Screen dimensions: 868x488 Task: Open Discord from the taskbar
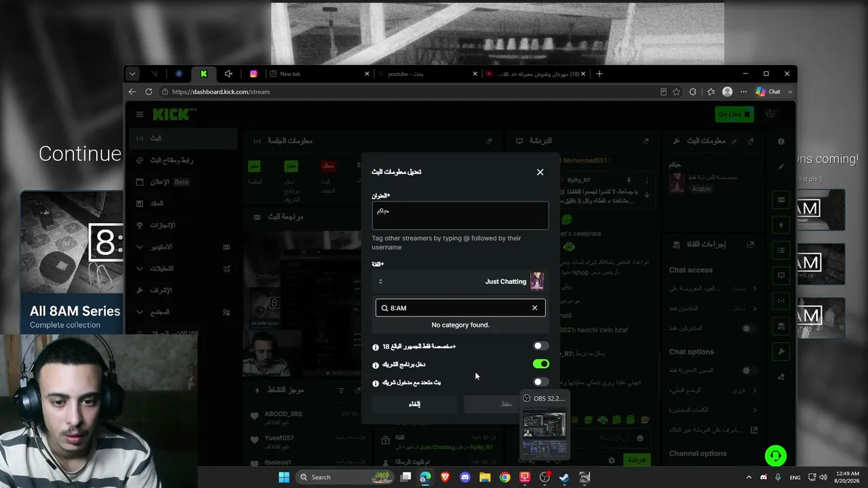[x=465, y=477]
